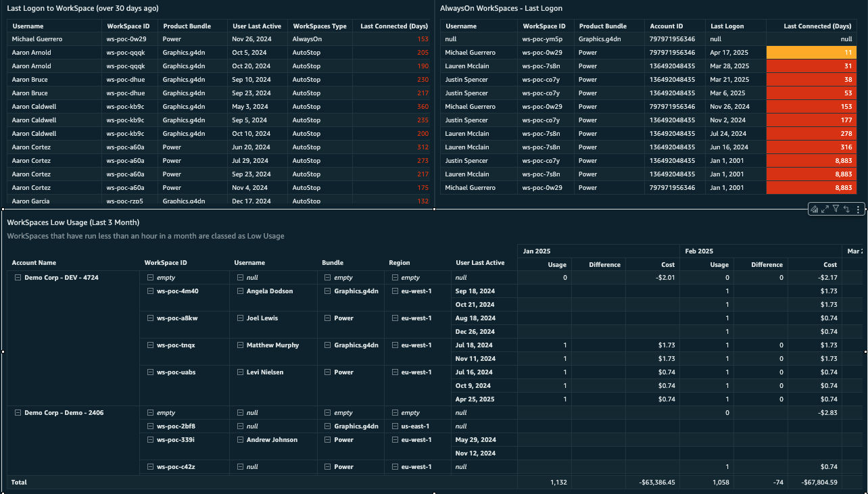
Task: Collapse Demo Corp - Demo - 2406 group
Action: (18, 413)
